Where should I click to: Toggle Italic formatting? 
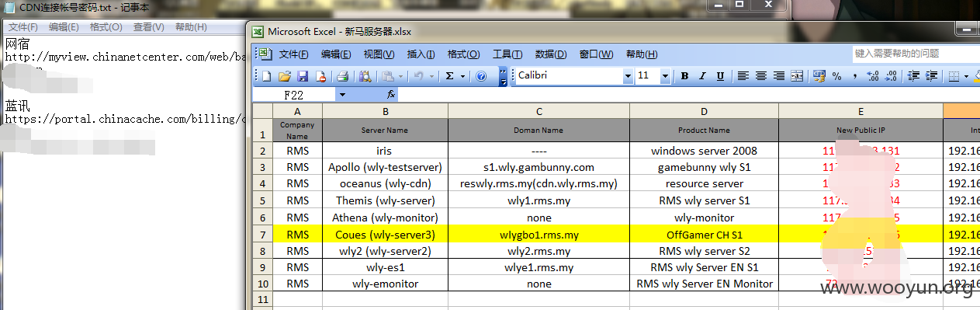pos(703,76)
